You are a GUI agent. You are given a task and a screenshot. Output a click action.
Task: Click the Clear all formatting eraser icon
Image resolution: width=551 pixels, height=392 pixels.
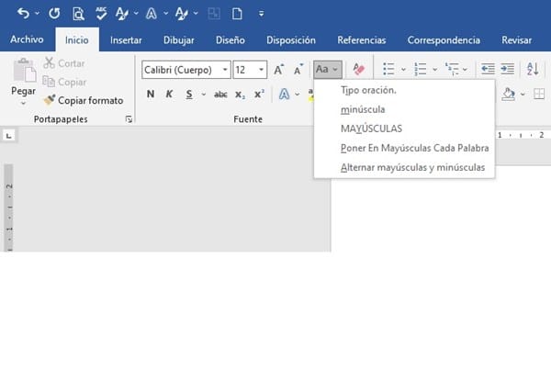(359, 70)
